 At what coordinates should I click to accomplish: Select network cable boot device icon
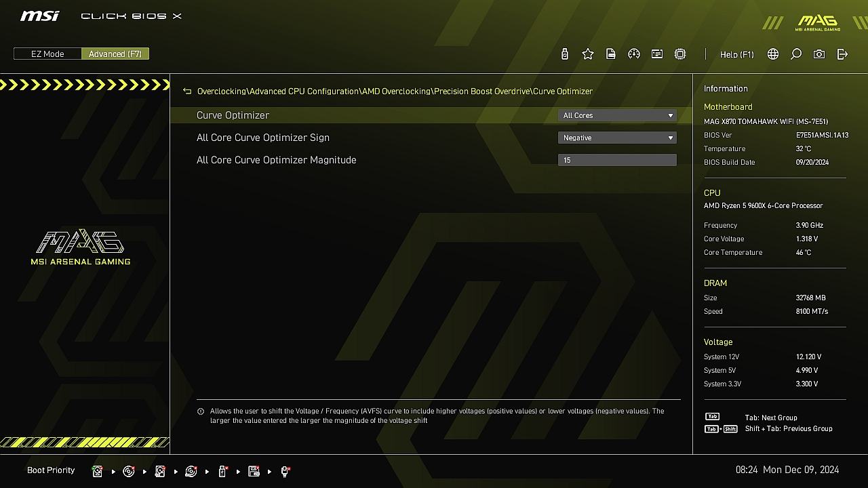pyautogui.click(x=285, y=471)
